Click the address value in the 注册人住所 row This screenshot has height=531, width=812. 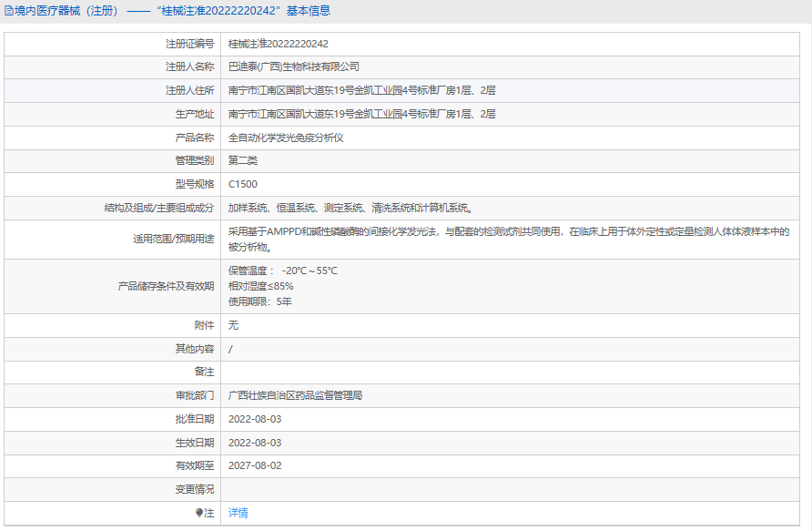362,91
